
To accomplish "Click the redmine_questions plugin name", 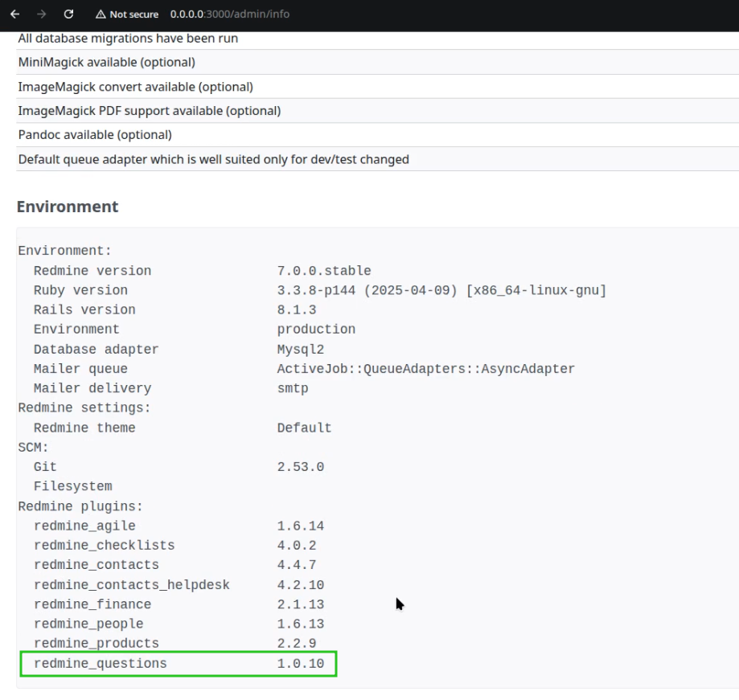I will coord(100,663).
